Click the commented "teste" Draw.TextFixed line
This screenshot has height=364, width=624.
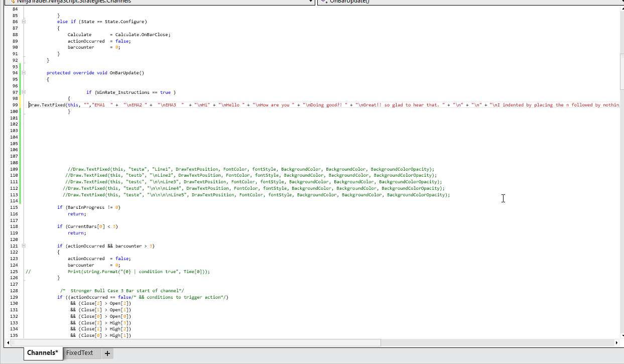tap(257, 195)
